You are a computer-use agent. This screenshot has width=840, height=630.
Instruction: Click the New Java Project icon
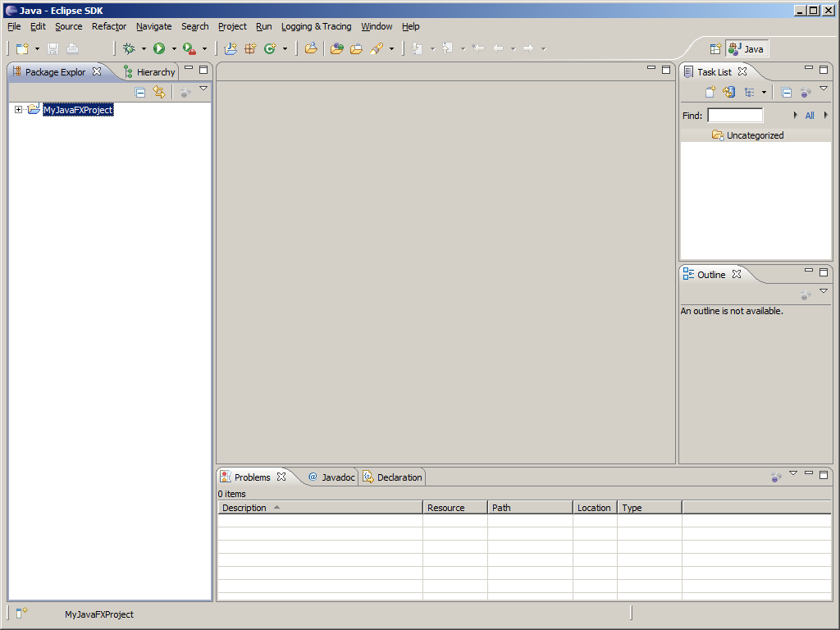231,49
